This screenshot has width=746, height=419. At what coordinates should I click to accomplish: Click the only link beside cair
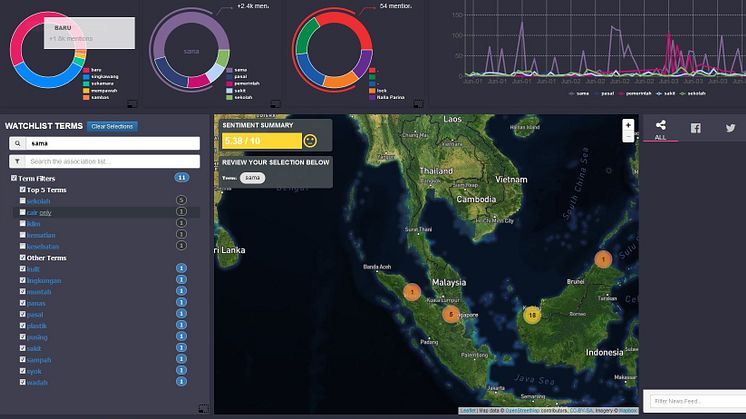point(46,213)
